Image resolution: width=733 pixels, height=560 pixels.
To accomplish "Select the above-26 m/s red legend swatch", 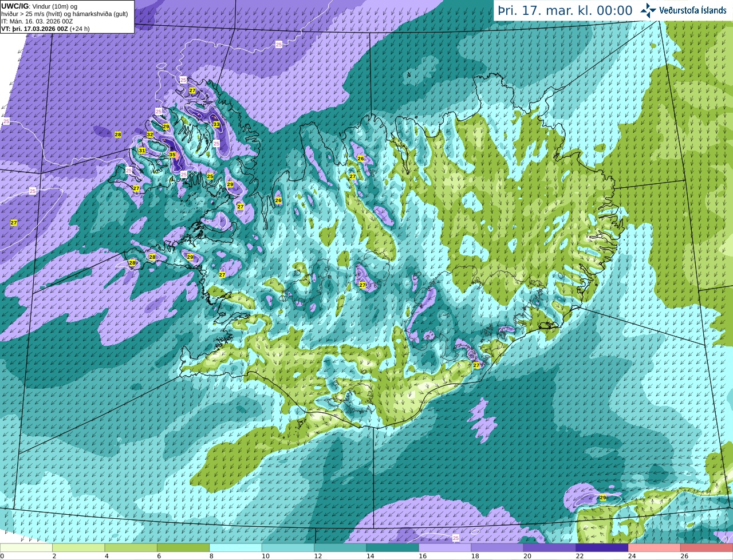I will coord(707,547).
